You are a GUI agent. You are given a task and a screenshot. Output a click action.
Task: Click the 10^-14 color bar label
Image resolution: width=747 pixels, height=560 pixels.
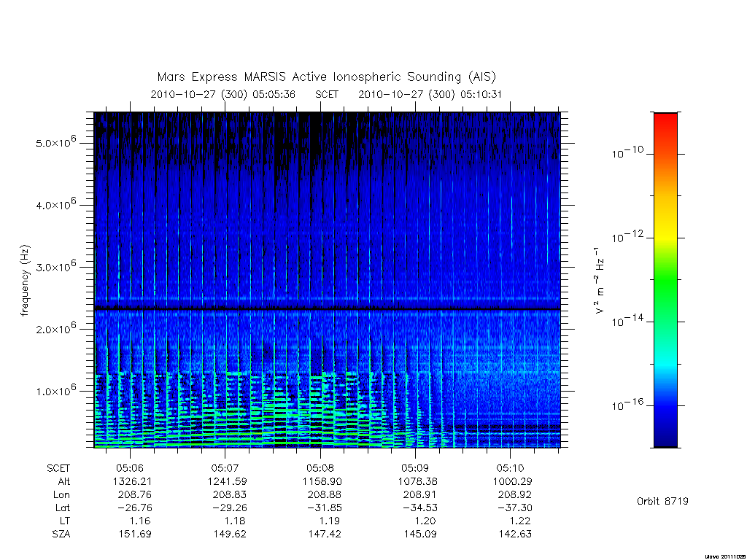pos(627,321)
